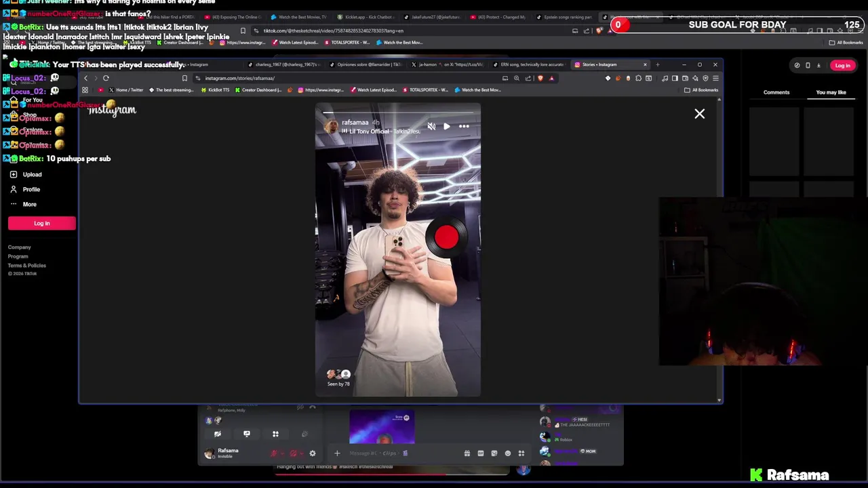The image size is (868, 488).
Task: Play the paused Instagram story
Action: click(x=447, y=126)
